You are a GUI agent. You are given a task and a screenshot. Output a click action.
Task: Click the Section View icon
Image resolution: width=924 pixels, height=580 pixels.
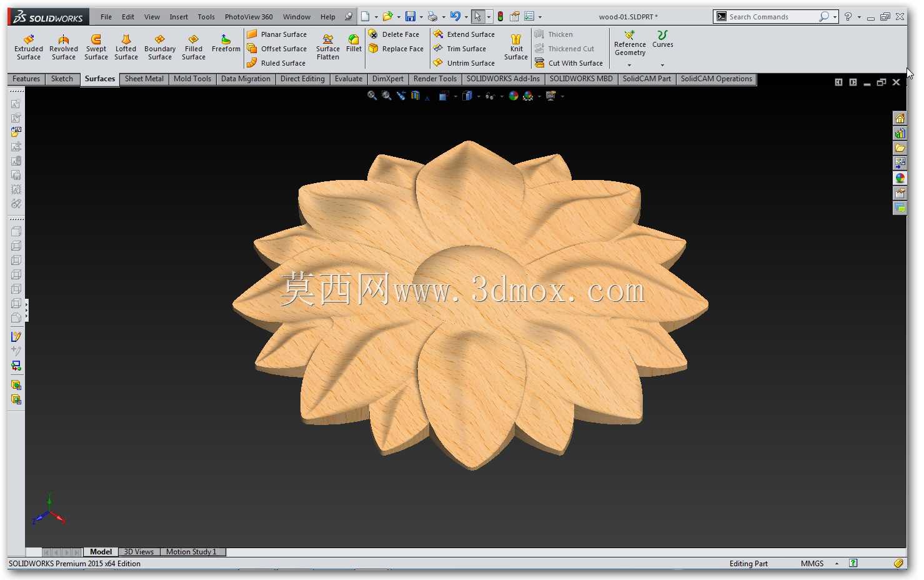(x=415, y=96)
